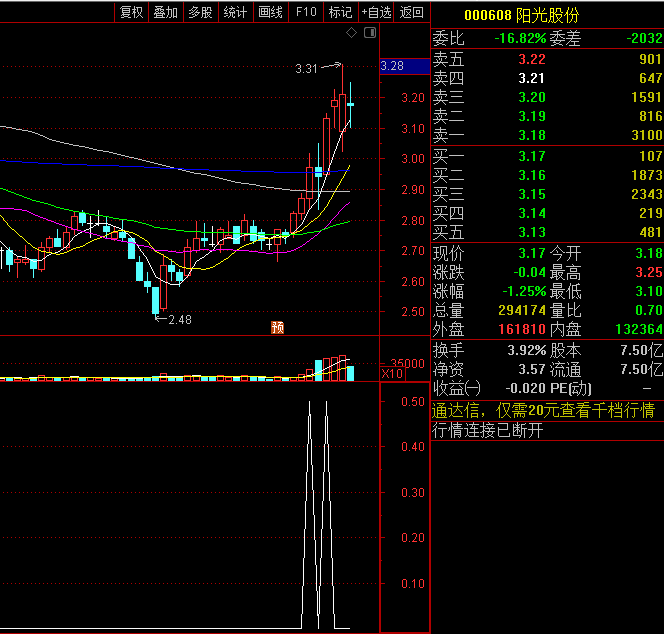Image resolution: width=664 pixels, height=634 pixels.
Task: Click the 复权 toolbar button
Action: click(x=131, y=12)
